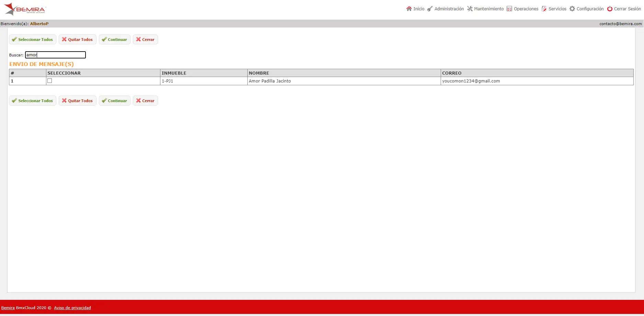644x316 pixels.
Task: Click bottom Cerrar button
Action: [x=145, y=100]
